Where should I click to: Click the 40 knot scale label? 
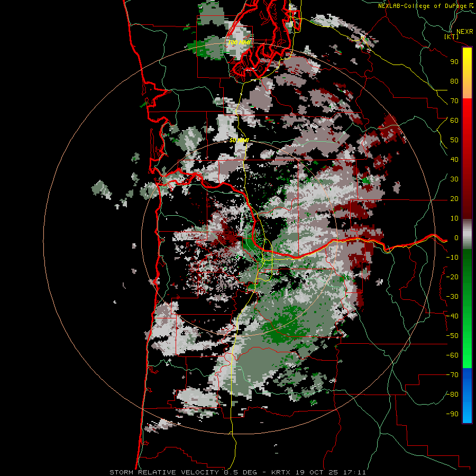tap(454, 160)
